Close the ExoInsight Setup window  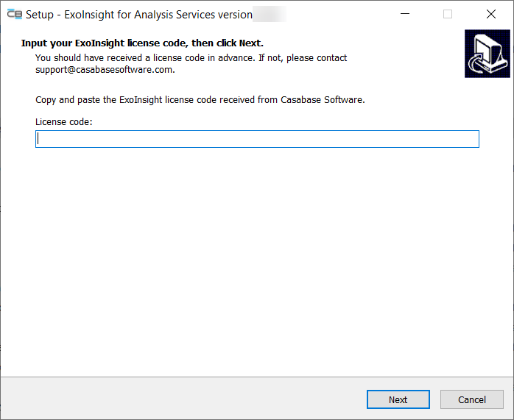[490, 14]
